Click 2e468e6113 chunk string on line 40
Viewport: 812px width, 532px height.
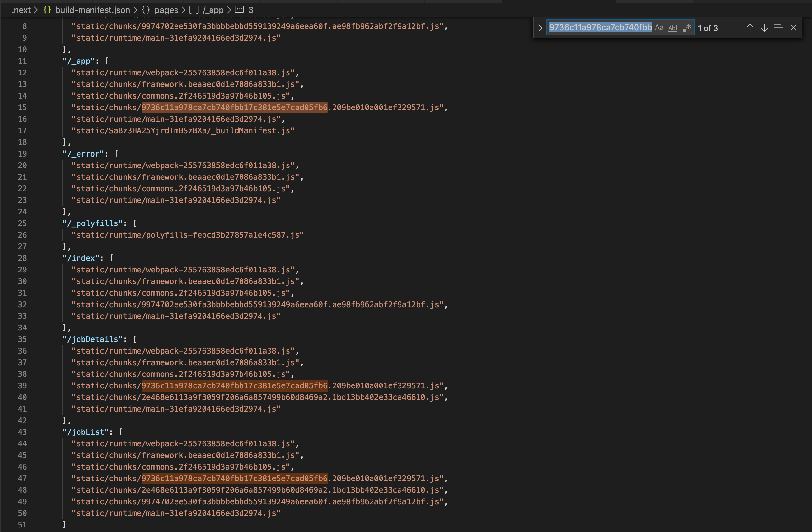(x=257, y=397)
